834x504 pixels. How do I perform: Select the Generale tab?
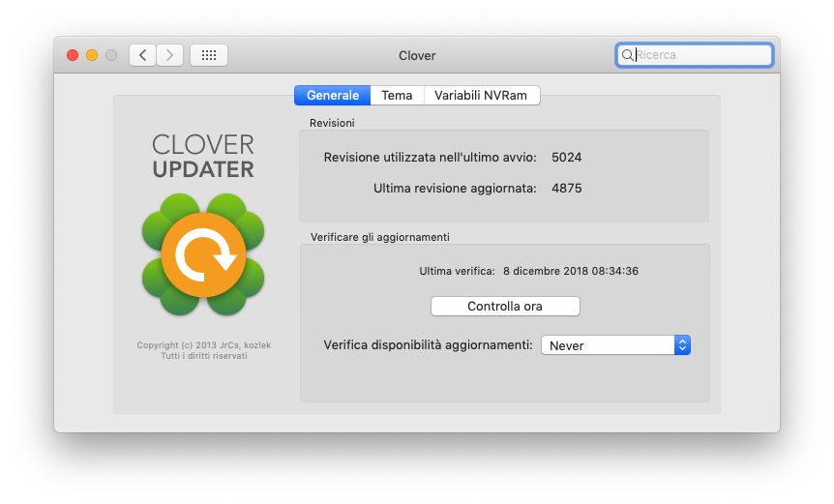(x=333, y=96)
